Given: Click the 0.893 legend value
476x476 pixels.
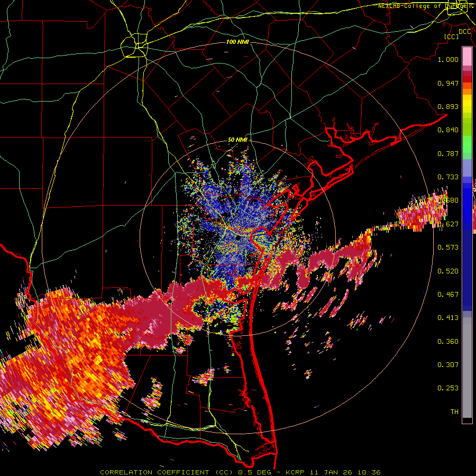Looking at the screenshot, I should pos(448,106).
